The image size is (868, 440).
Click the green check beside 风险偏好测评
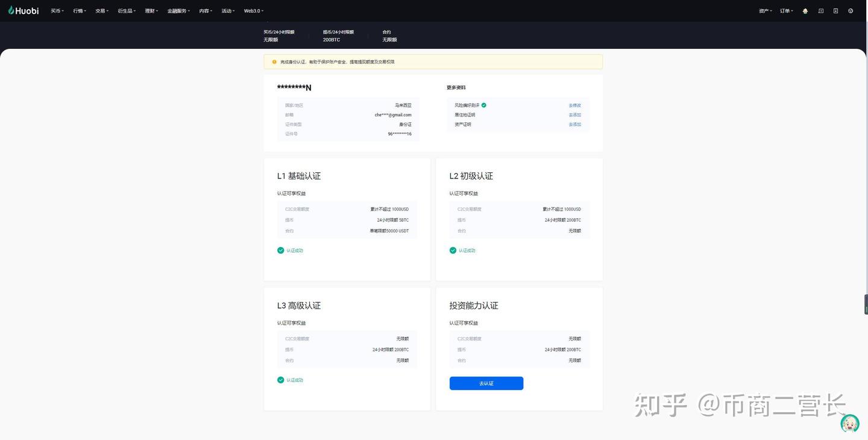(484, 105)
